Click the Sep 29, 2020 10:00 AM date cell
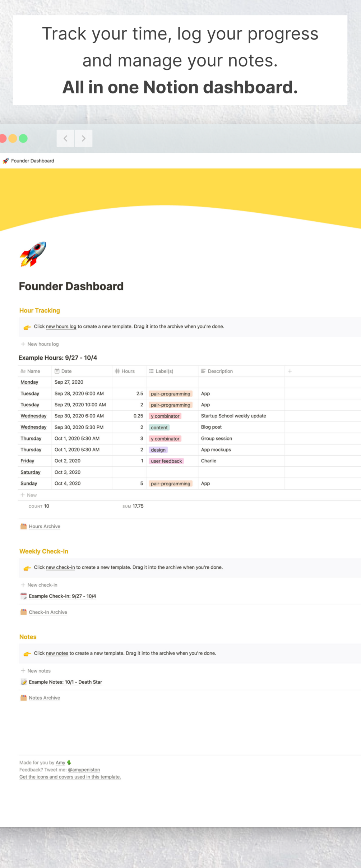The width and height of the screenshot is (361, 868). tap(82, 405)
